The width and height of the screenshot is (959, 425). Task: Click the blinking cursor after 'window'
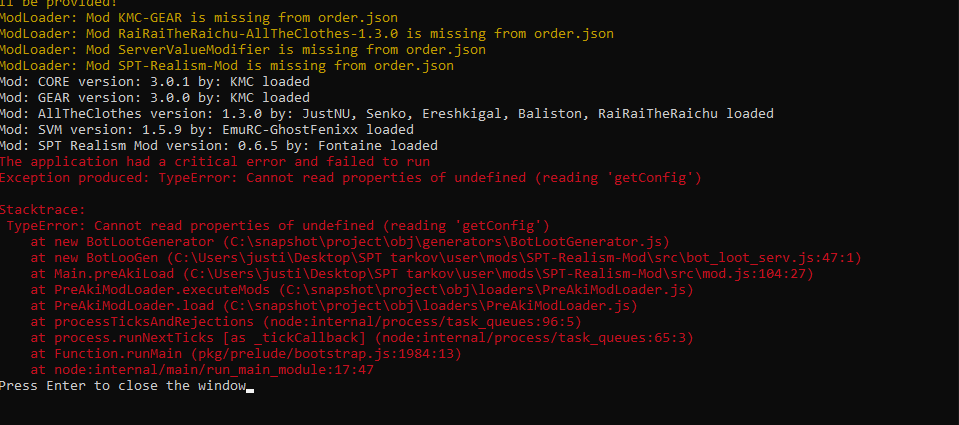click(250, 390)
